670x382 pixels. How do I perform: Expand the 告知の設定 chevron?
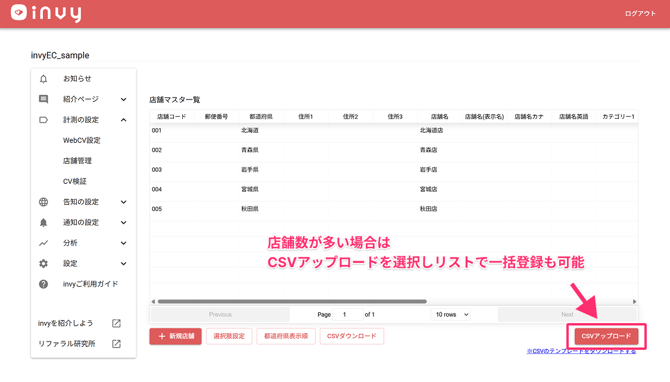pos(123,202)
